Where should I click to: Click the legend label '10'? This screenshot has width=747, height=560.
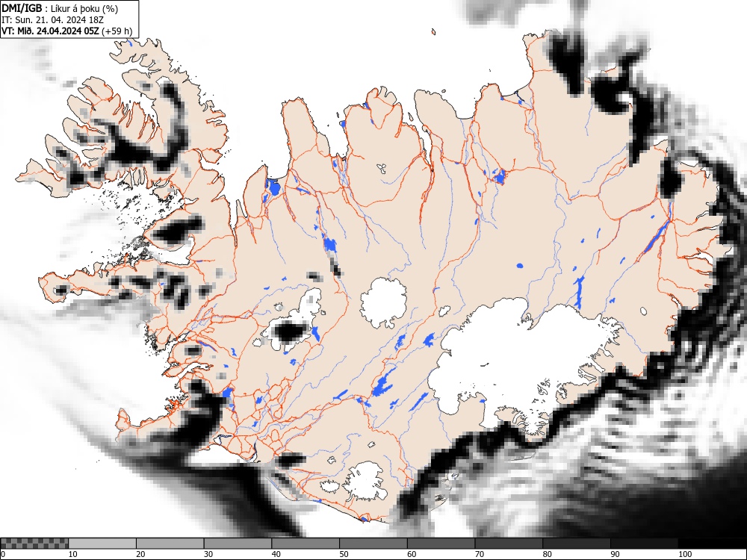click(x=73, y=554)
